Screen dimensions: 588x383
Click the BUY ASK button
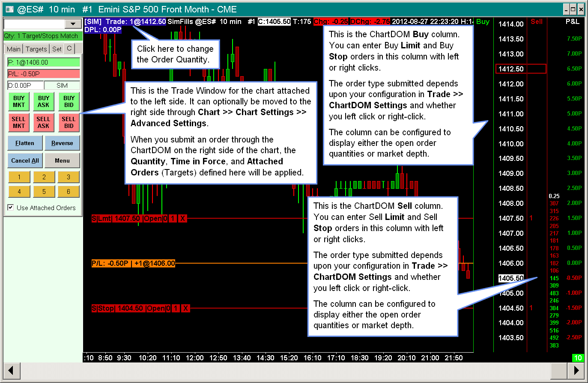point(44,101)
